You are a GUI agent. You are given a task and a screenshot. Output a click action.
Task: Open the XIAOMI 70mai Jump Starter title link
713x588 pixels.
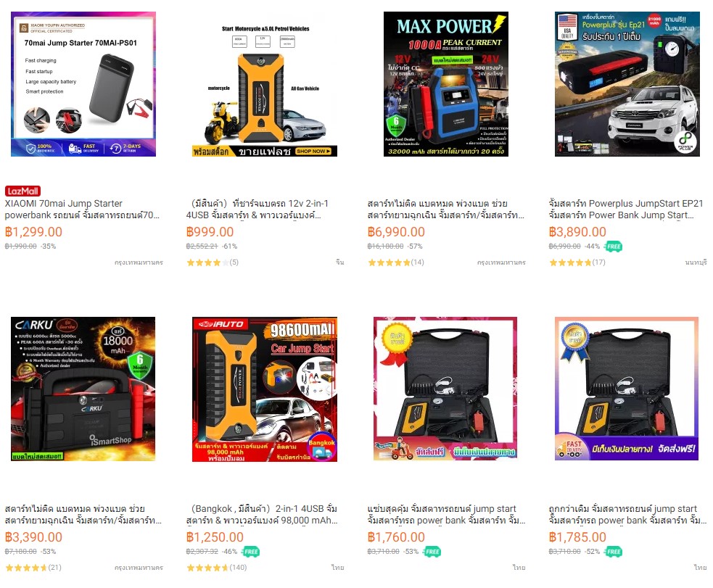[x=82, y=209]
